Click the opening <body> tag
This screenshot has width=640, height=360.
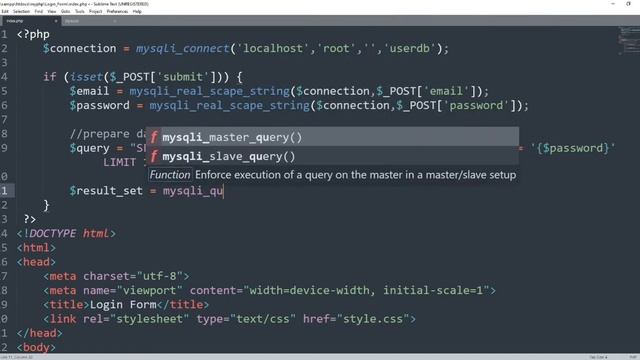point(36,347)
